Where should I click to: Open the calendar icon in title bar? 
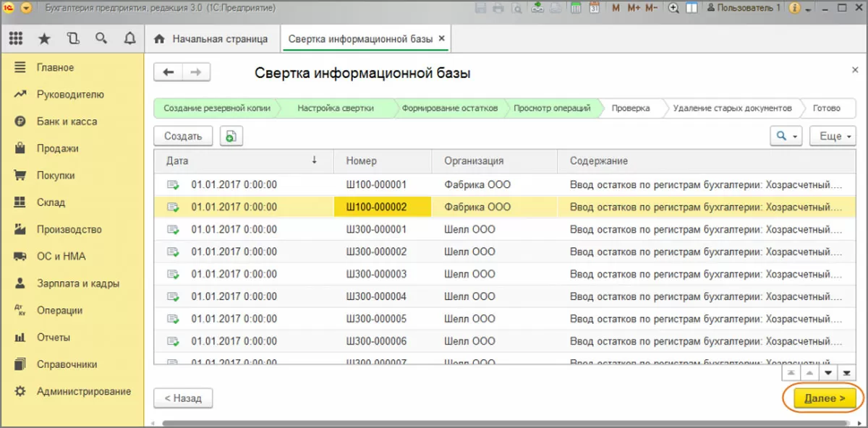coord(594,8)
